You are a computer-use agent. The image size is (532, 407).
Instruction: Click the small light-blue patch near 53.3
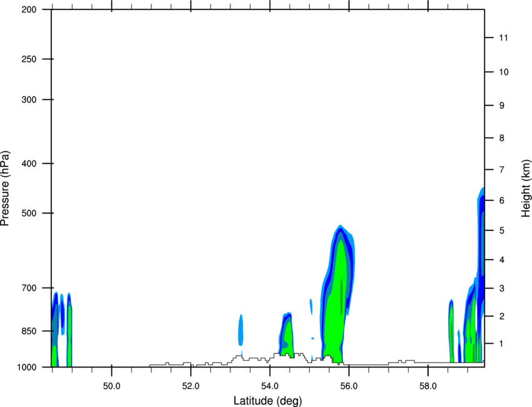(x=240, y=330)
